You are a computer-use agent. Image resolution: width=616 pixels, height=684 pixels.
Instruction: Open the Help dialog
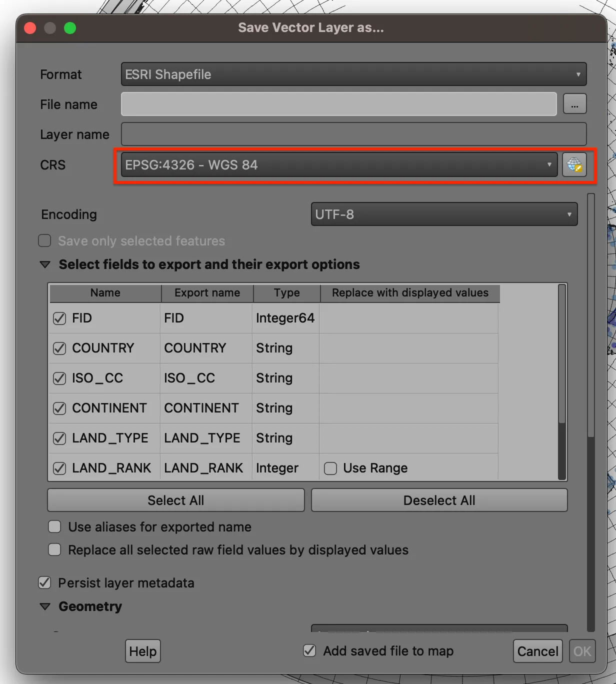[142, 651]
